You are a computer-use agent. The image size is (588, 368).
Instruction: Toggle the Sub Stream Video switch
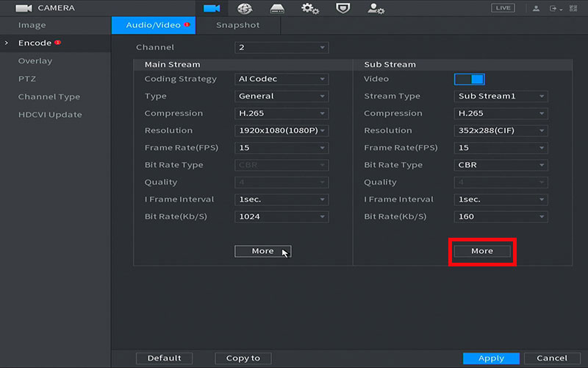click(469, 79)
